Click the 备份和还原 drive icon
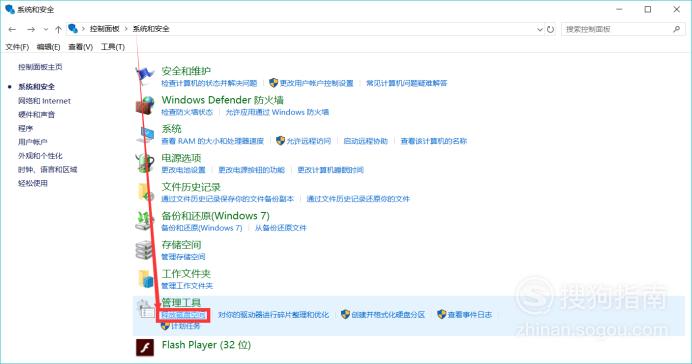 [145, 221]
